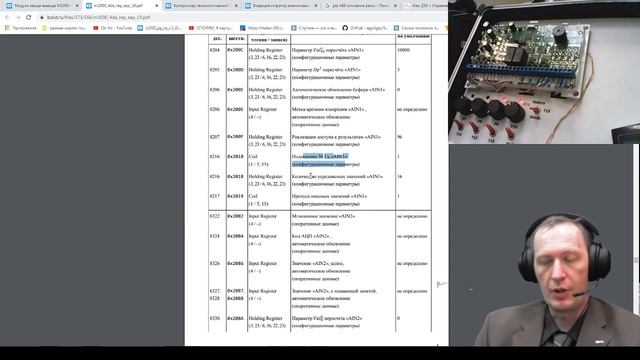This screenshot has width=640, height=360.
Task: Open the second YouTube bookmark in the bar
Action: pyautogui.click(x=211, y=28)
